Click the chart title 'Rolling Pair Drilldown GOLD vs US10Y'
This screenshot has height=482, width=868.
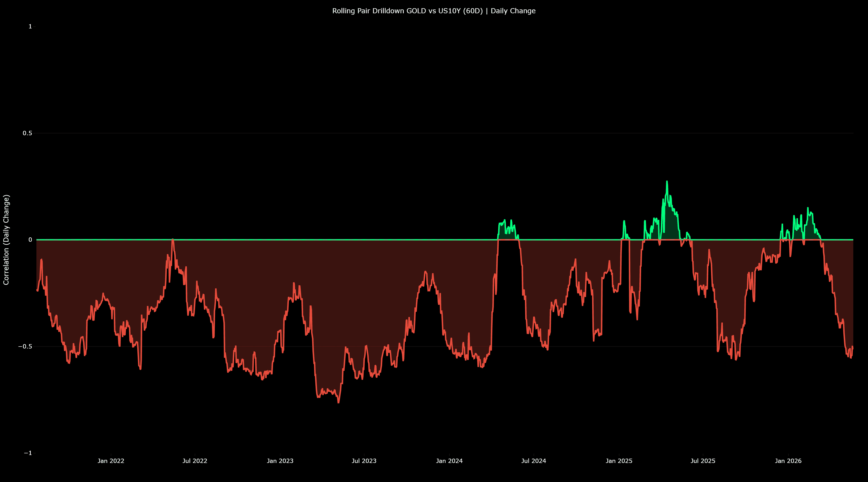(434, 11)
